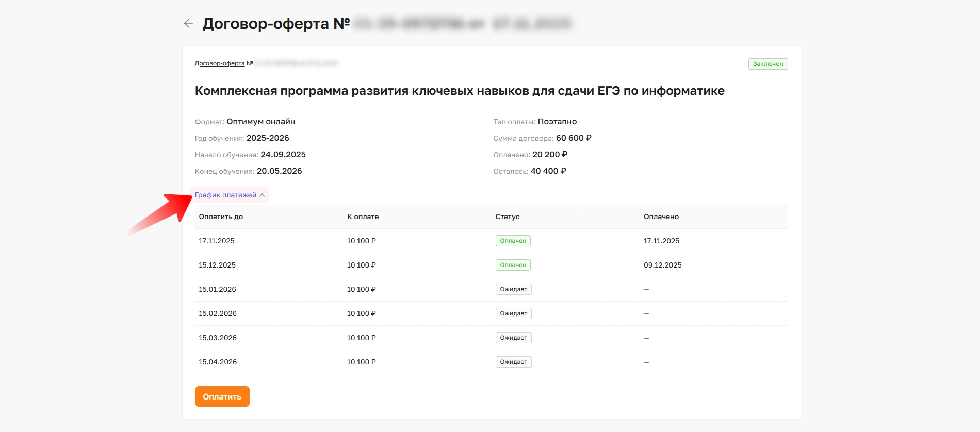This screenshot has width=980, height=432.
Task: Click Оплачен badge in 17.11.2025 row
Action: 513,241
